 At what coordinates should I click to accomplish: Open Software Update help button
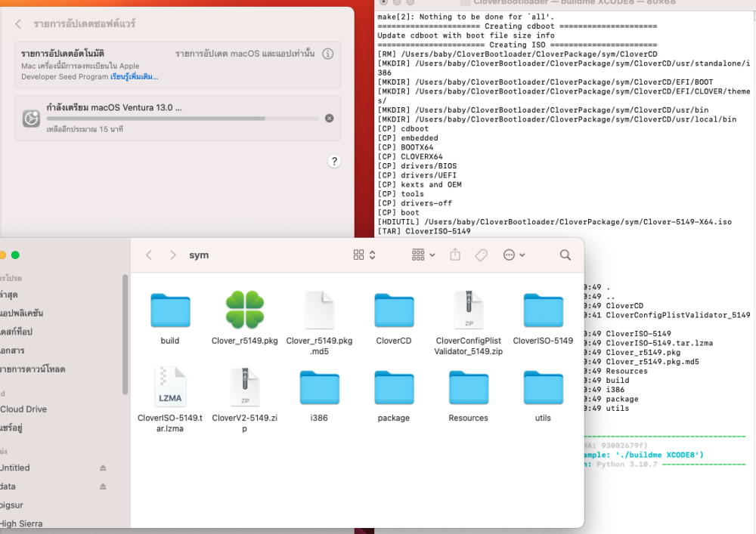click(x=335, y=162)
